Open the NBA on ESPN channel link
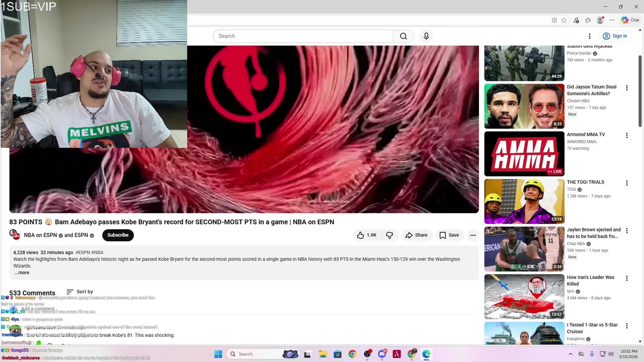Screen dimensions: 644x362 [40, 235]
